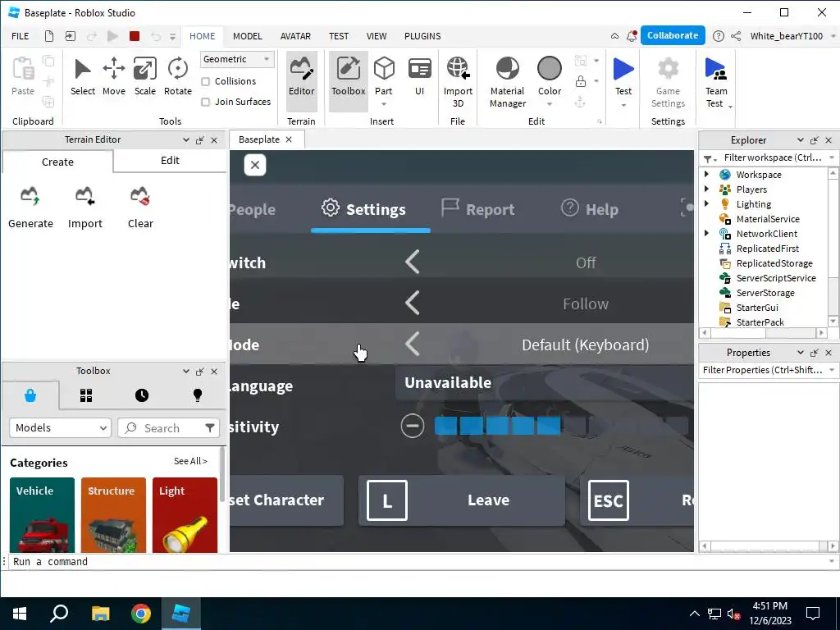
Task: Click left arrow for Default (Keyboard) mode
Action: (x=413, y=344)
